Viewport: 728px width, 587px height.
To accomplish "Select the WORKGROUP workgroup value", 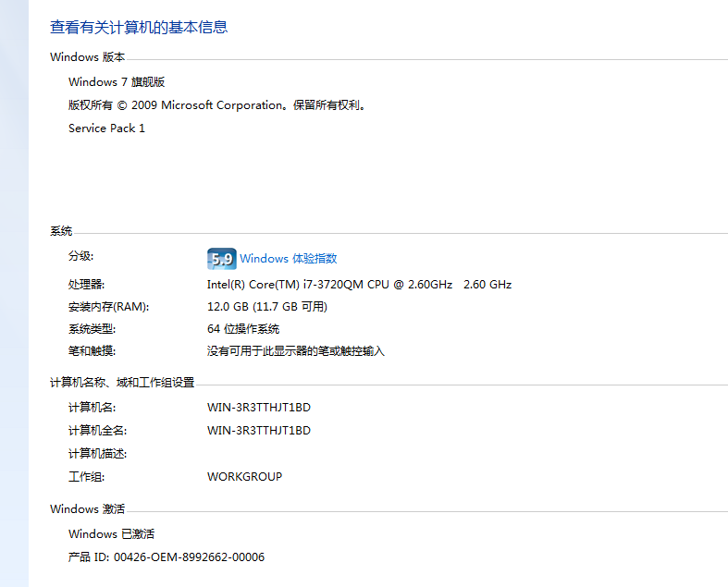I will (244, 477).
